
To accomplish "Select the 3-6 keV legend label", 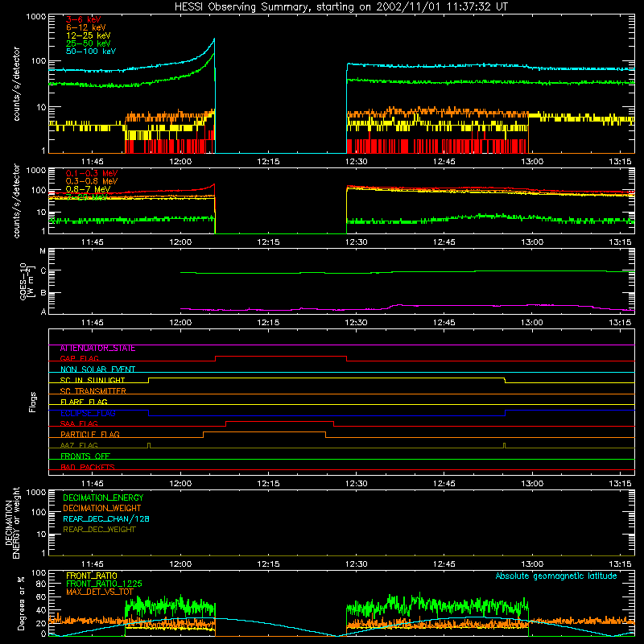I will pyautogui.click(x=84, y=19).
